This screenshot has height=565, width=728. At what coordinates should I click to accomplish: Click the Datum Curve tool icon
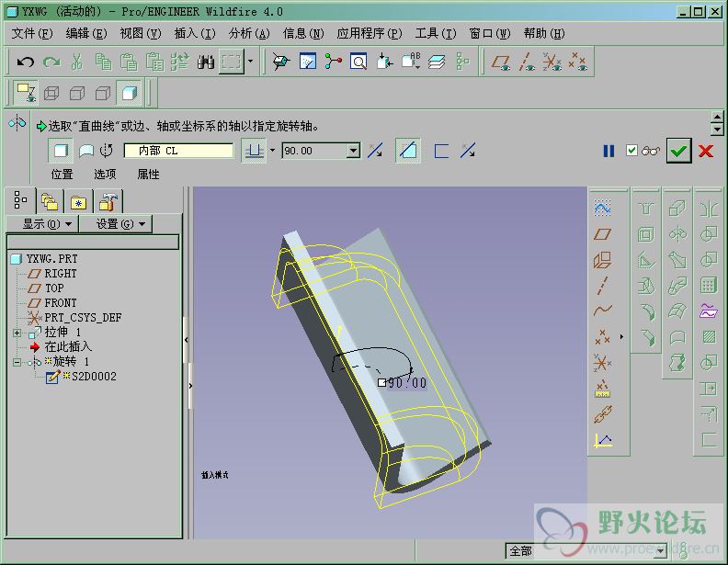point(603,311)
